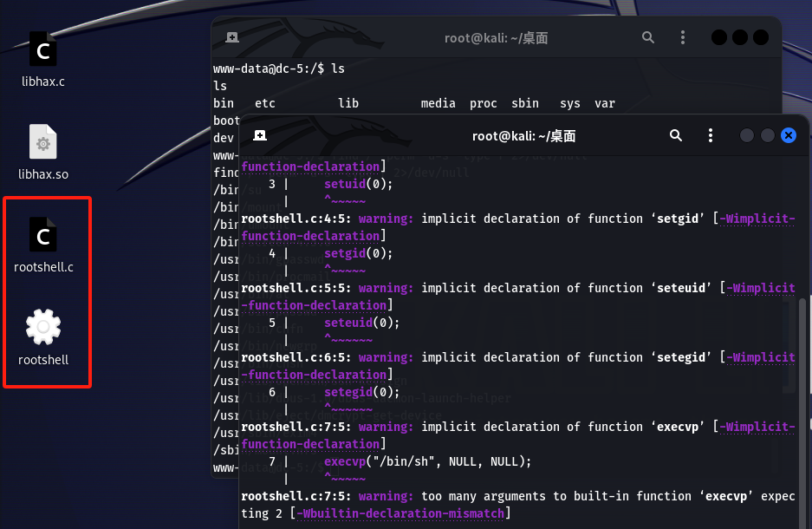812x529 pixels.
Task: Click the 'setegid(0);' code line
Action: click(362, 392)
